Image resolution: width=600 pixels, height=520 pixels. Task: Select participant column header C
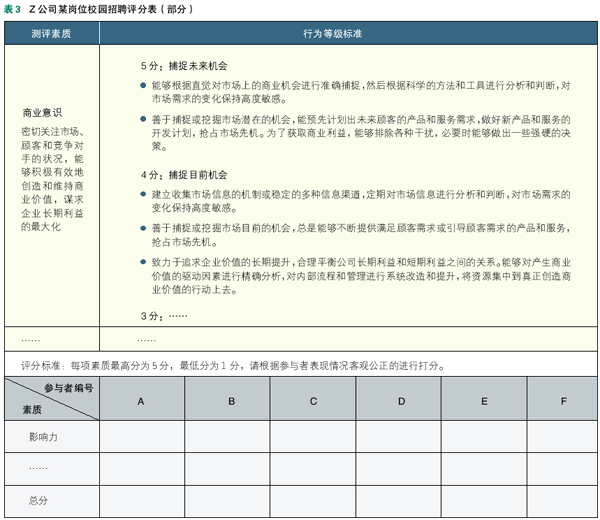(313, 401)
